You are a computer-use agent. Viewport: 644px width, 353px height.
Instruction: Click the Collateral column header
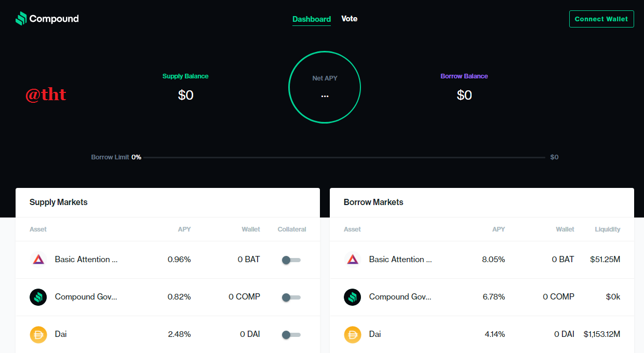click(292, 229)
